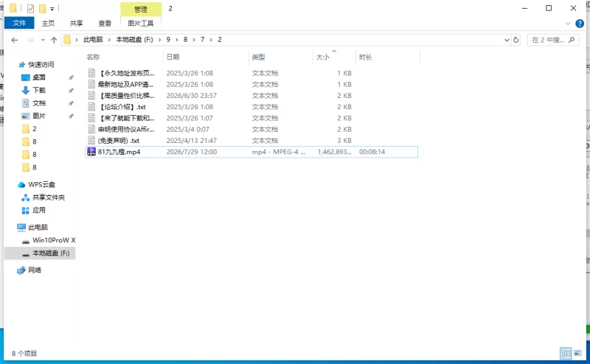Image resolution: width=590 pixels, height=364 pixels.
Task: Expand the chevron after 此电脑 in the address bar
Action: point(109,40)
